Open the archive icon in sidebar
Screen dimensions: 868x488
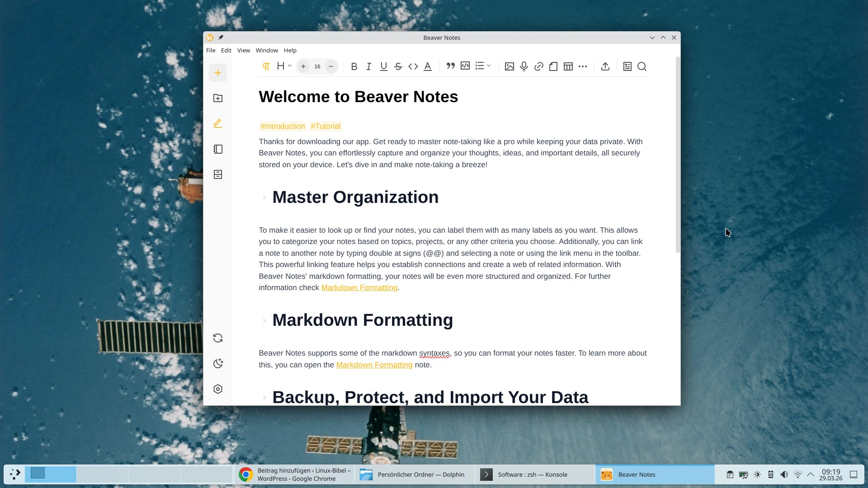coord(218,174)
